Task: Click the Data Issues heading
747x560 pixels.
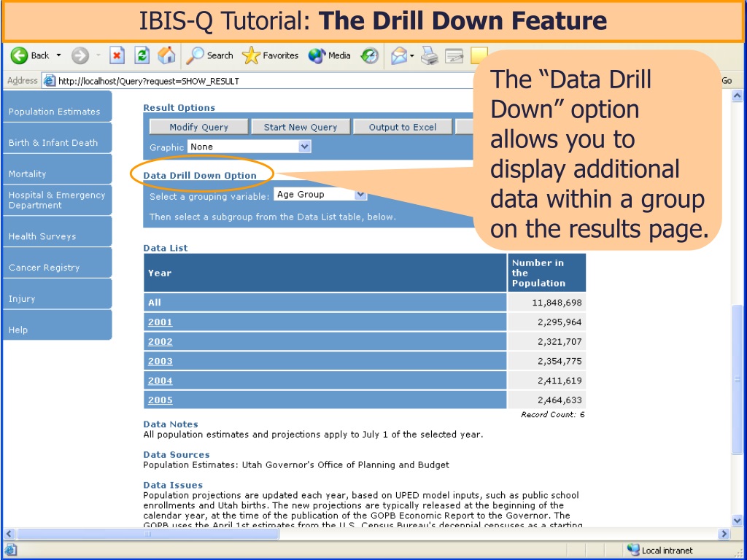Action: click(x=173, y=485)
